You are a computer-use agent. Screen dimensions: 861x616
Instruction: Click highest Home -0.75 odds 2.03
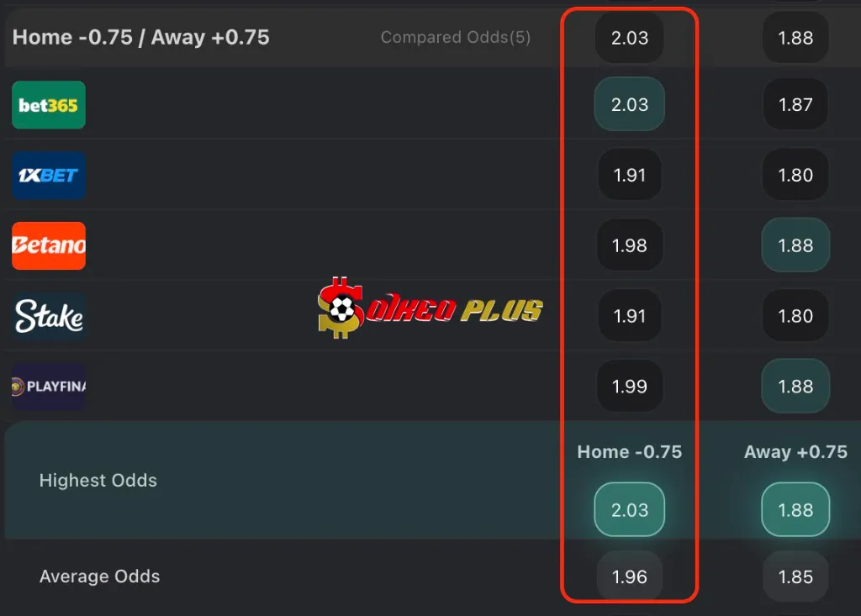tap(629, 509)
